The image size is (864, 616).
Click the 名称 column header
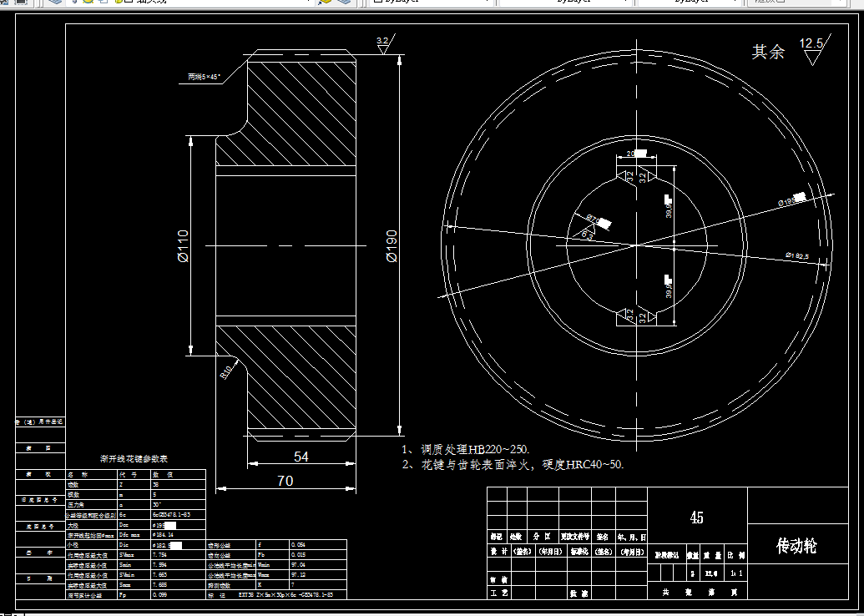77,474
